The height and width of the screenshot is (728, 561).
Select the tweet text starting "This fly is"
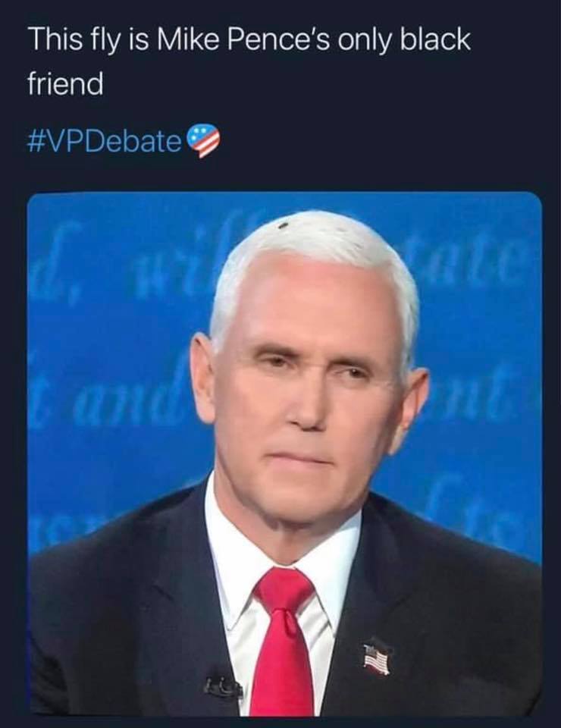[x=249, y=61]
